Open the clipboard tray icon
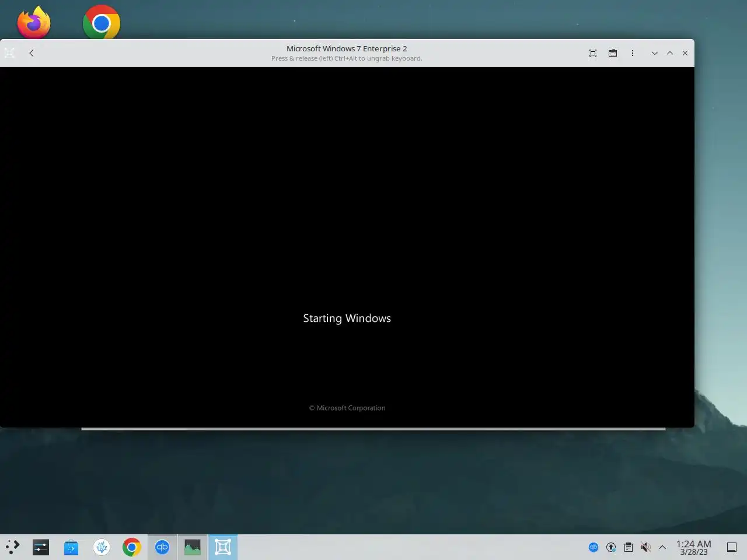The height and width of the screenshot is (560, 747). pos(629,547)
